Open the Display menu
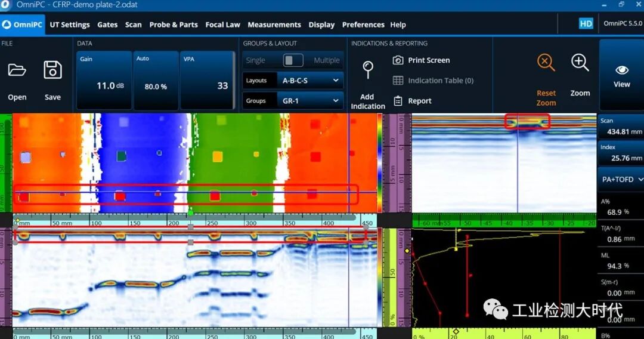Screen dimensions: 644x339 click(x=321, y=24)
